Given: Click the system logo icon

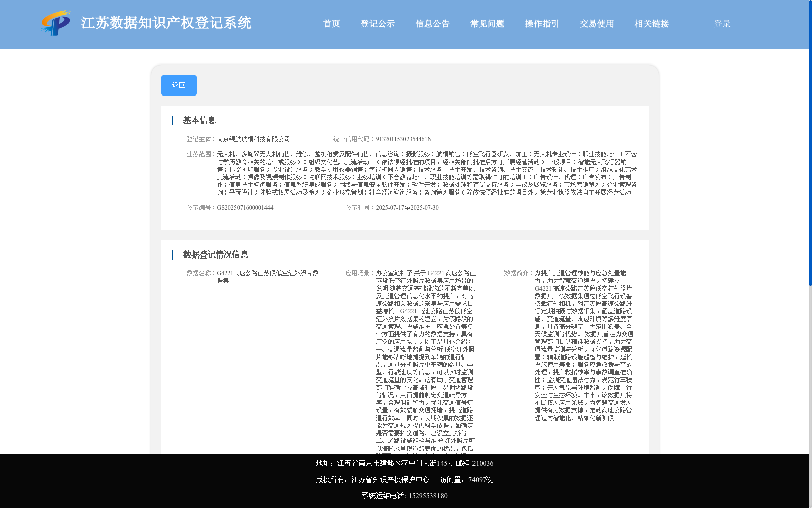Looking at the screenshot, I should [56, 23].
